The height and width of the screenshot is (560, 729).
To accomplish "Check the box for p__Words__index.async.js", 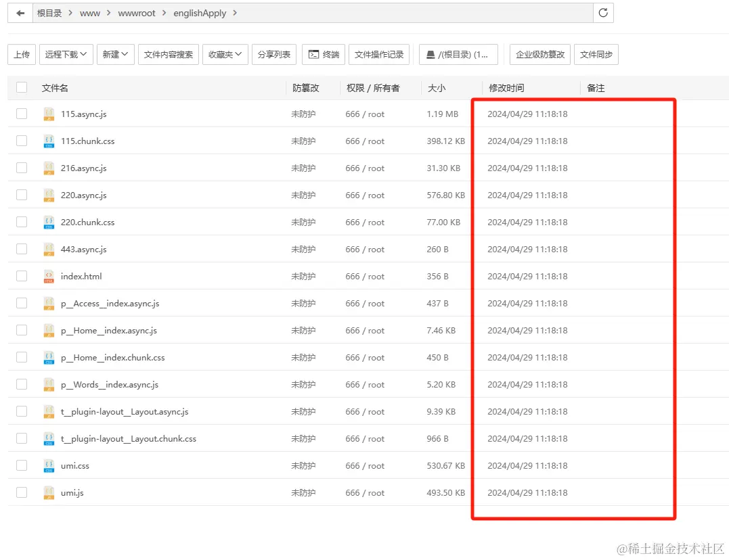I will coord(22,384).
